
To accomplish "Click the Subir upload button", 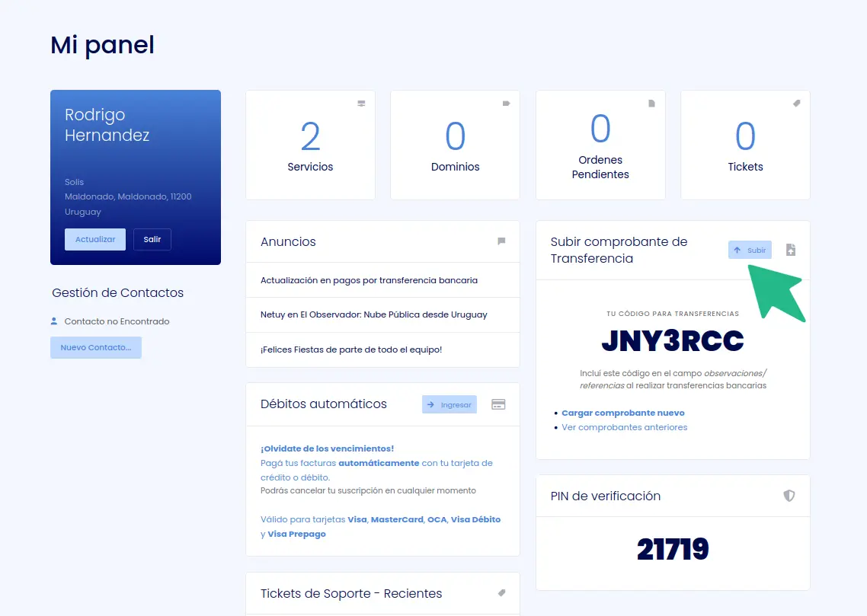I will tap(750, 250).
